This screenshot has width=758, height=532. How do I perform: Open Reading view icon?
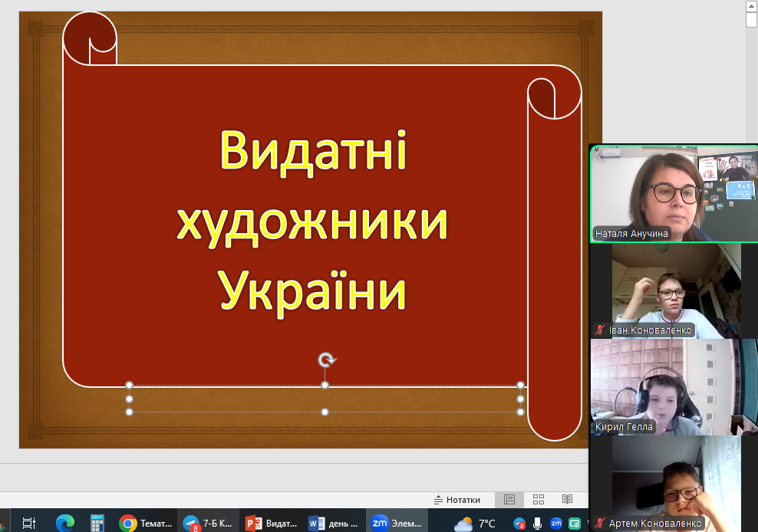567,500
